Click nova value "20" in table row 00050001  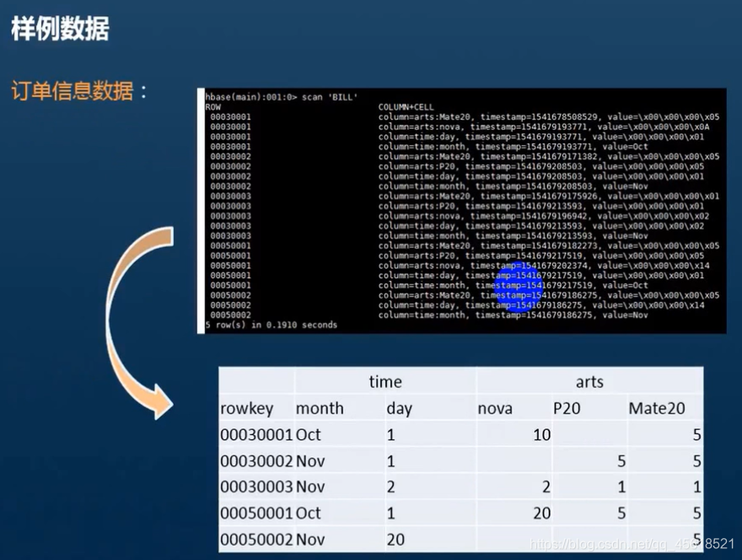542,513
